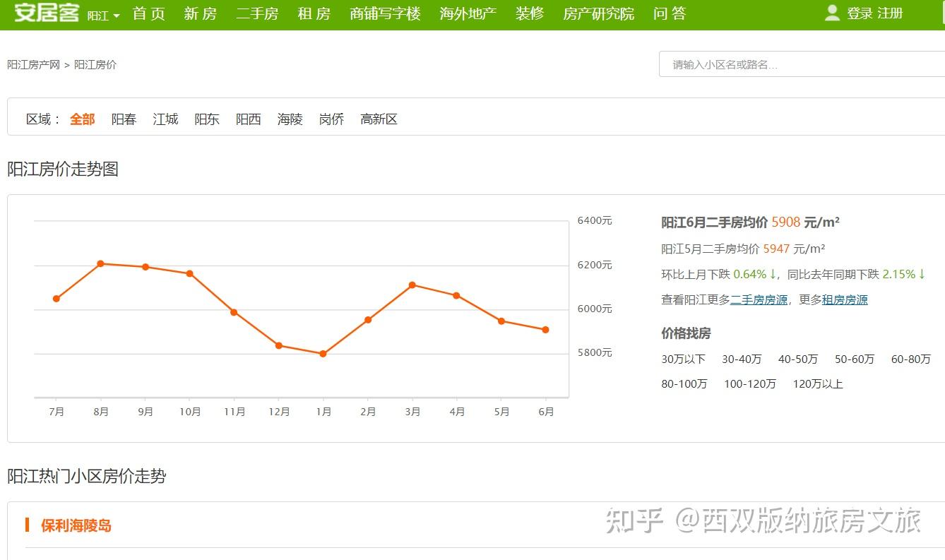The width and height of the screenshot is (945, 560).
Task: Click the user avatar icon
Action: pos(833,13)
